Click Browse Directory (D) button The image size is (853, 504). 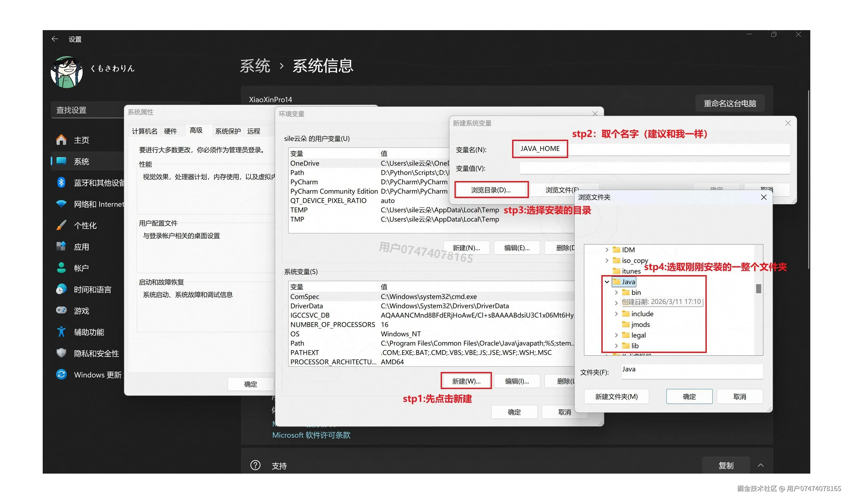coord(491,190)
